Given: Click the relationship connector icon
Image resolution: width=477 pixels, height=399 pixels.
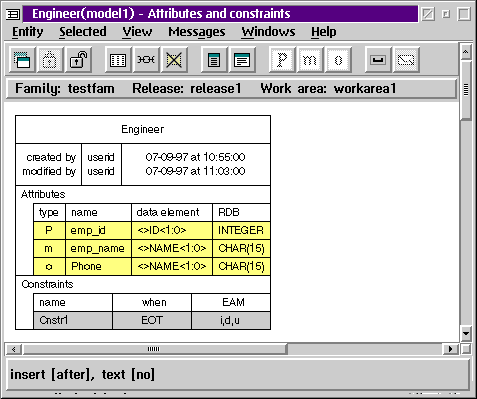Looking at the screenshot, I should [146, 60].
